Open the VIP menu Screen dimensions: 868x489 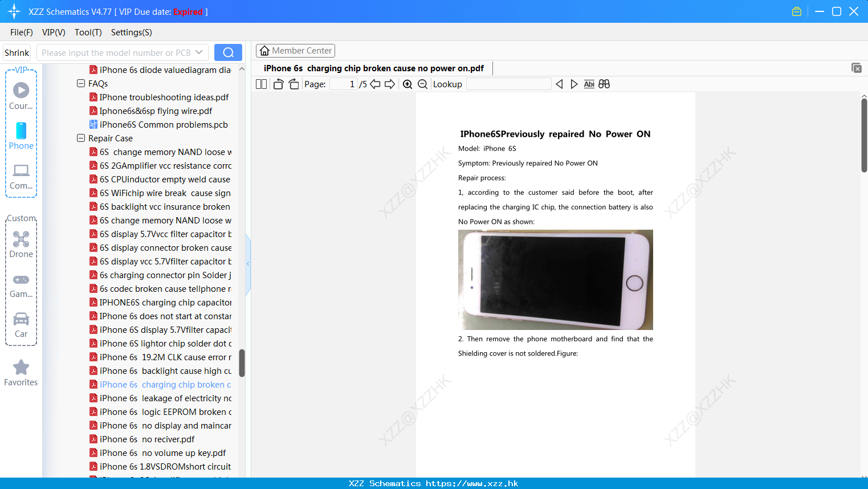click(x=54, y=32)
